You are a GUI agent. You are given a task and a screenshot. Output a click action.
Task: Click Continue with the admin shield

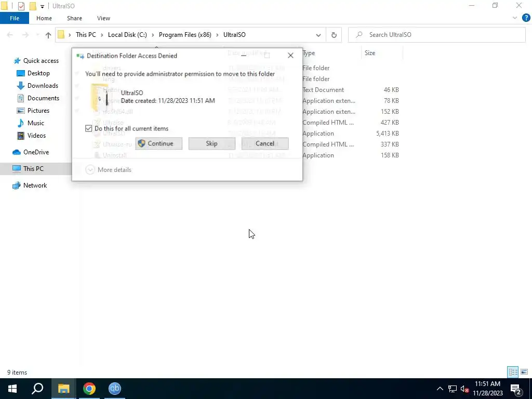coord(158,143)
